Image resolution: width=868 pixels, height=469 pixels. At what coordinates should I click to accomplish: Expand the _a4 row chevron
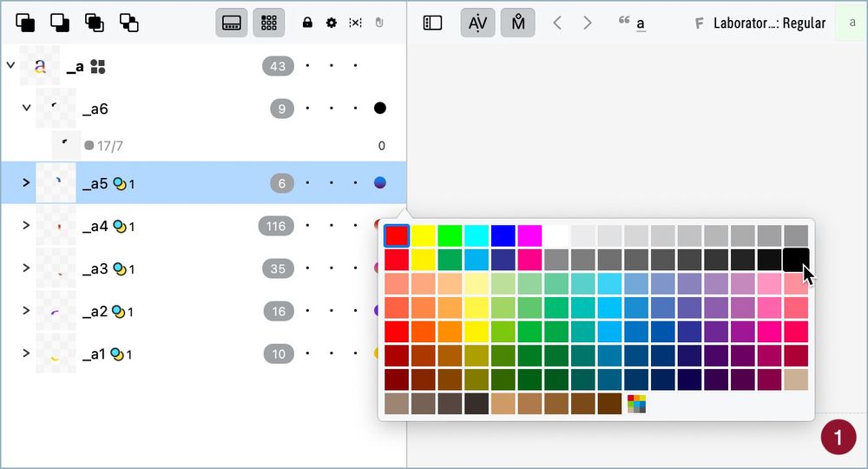[x=26, y=225]
